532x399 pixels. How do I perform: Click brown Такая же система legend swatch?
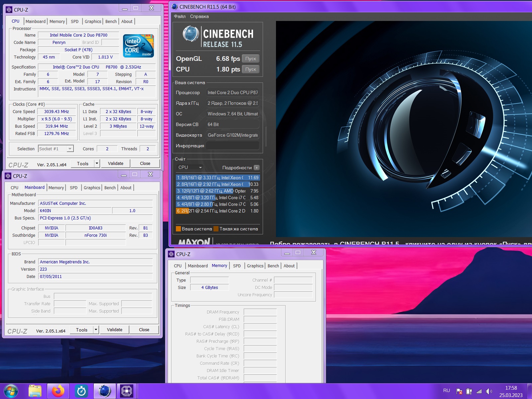[x=216, y=229]
